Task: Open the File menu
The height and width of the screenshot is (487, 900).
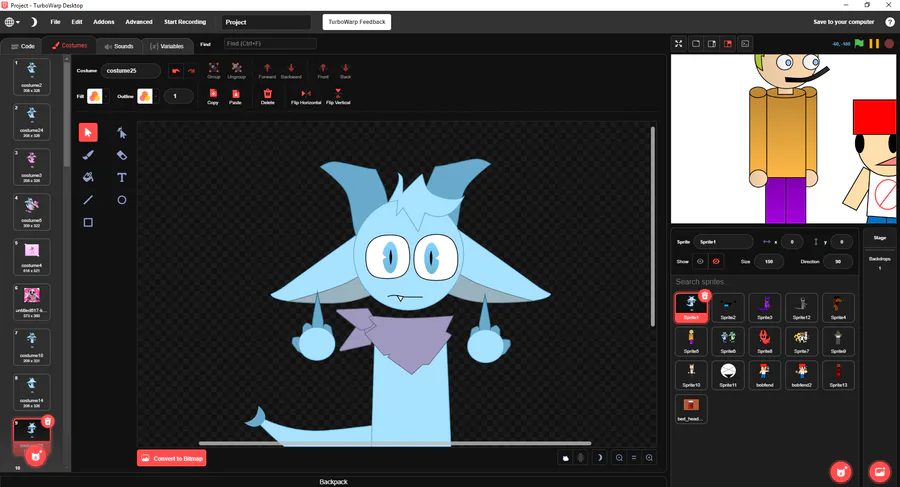Action: (55, 22)
